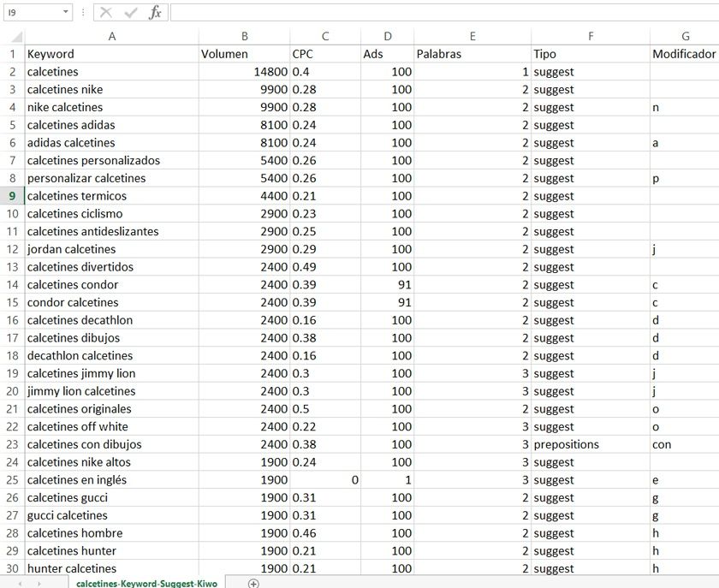The height and width of the screenshot is (588, 719).
Task: Click the Palabras value 1 in row 2
Action: (x=472, y=72)
